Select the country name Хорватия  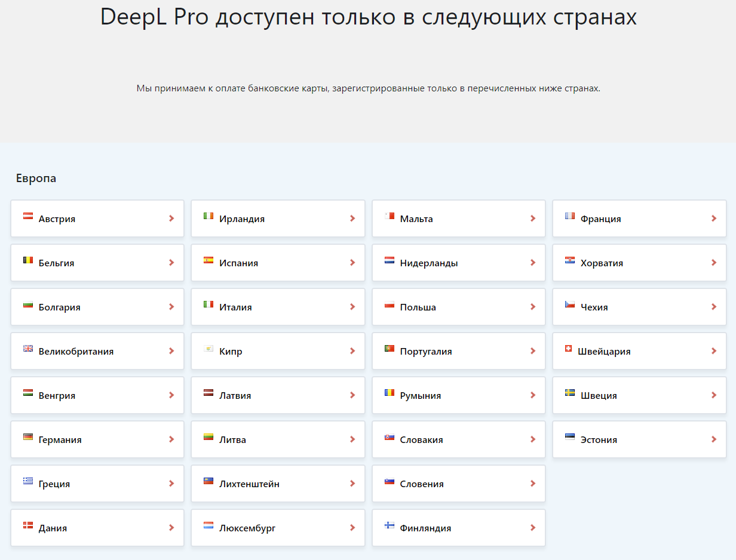pos(602,263)
